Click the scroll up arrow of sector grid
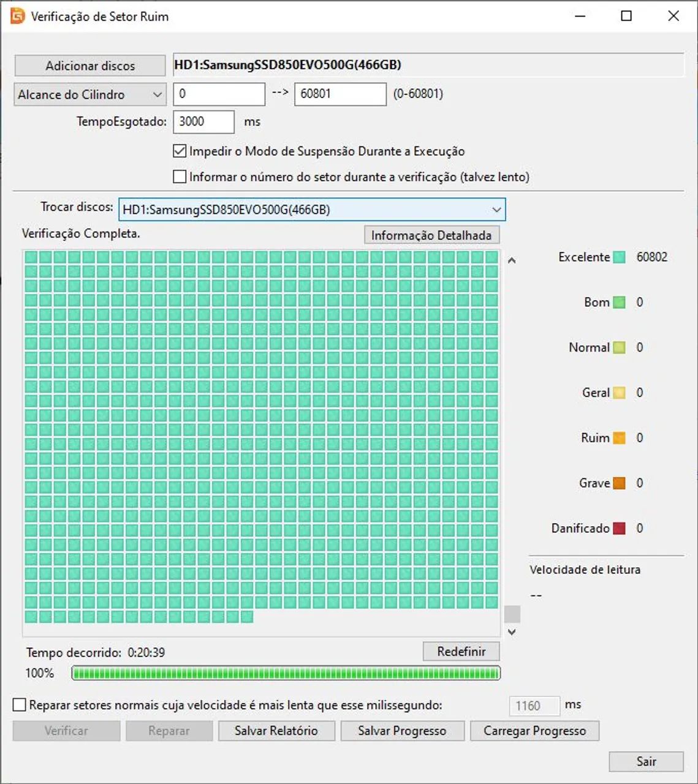 coord(512,260)
